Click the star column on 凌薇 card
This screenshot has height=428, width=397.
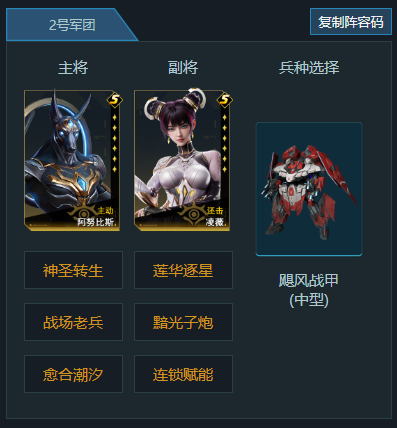point(224,143)
